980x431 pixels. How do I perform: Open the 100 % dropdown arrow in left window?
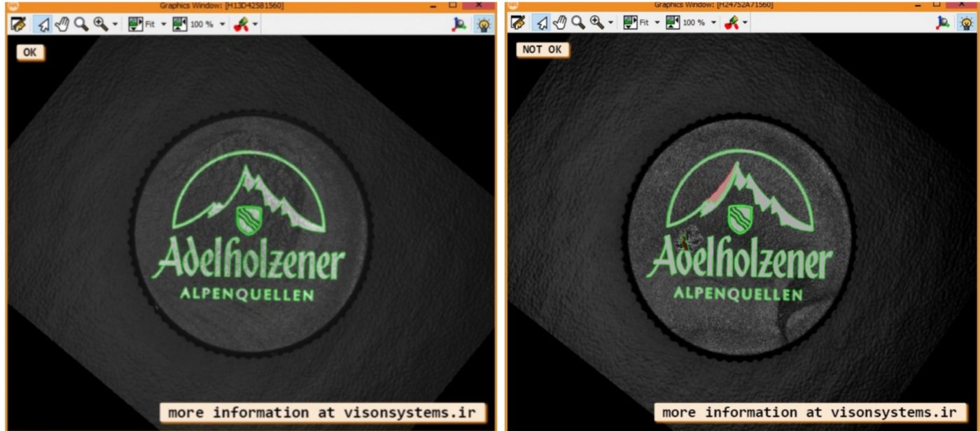pyautogui.click(x=223, y=24)
